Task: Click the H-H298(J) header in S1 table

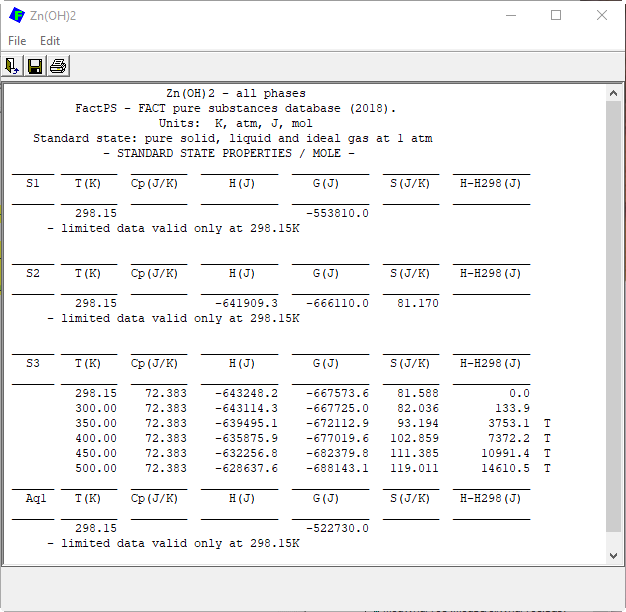Action: (491, 183)
